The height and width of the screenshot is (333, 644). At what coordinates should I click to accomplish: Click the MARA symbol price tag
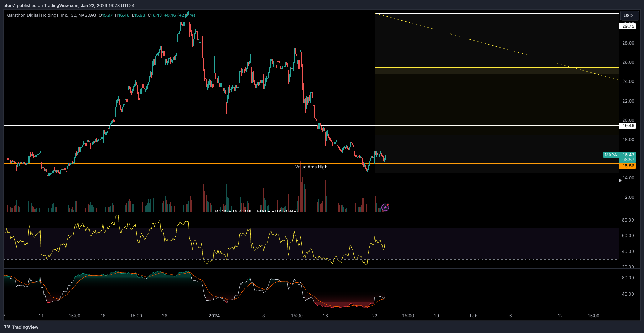611,155
